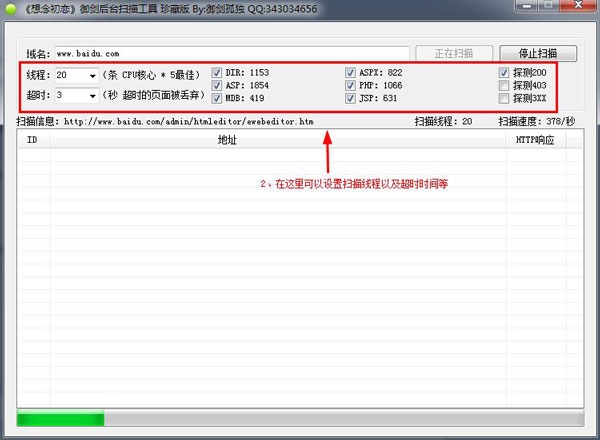Screen dimensions: 600x440
Task: Click the HTTP响应 column header
Action: click(x=536, y=140)
